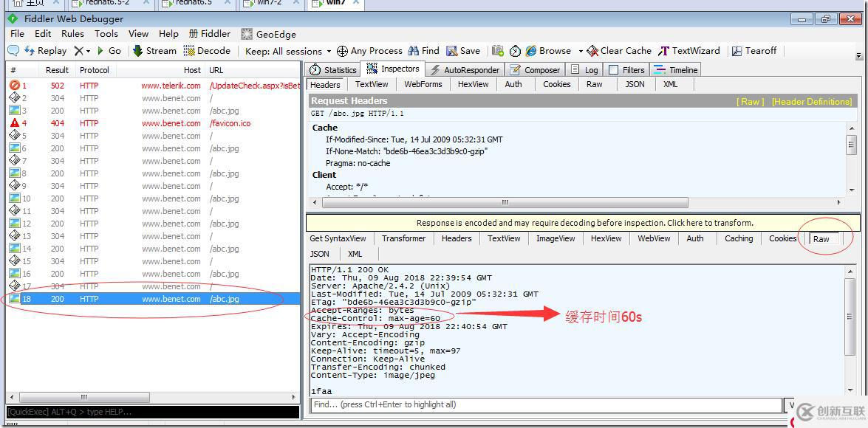Viewport: 868px width, 428px height.
Task: Open the TextWizard tool
Action: (x=689, y=51)
